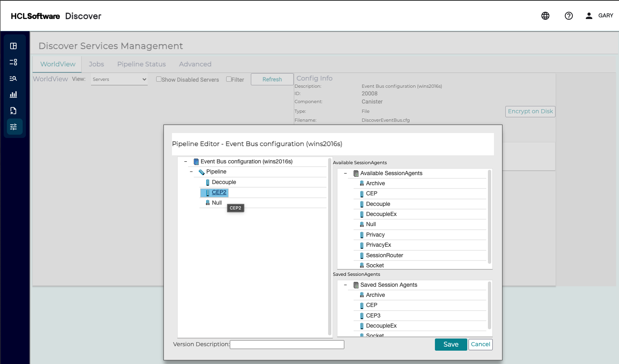Open the dashboard layout sidebar icon
Viewport: 619px width, 364px height.
(13, 46)
